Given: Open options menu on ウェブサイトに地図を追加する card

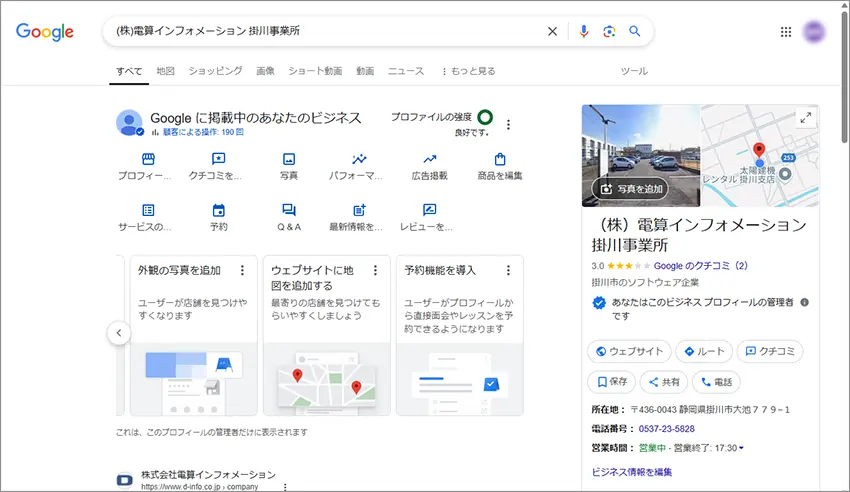Looking at the screenshot, I should point(375,270).
